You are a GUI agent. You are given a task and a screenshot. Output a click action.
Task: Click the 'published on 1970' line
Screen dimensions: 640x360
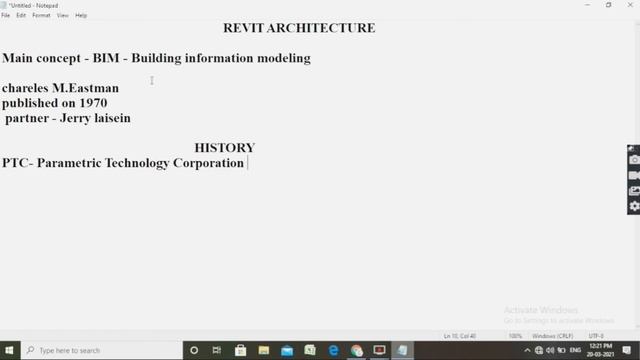coord(55,103)
